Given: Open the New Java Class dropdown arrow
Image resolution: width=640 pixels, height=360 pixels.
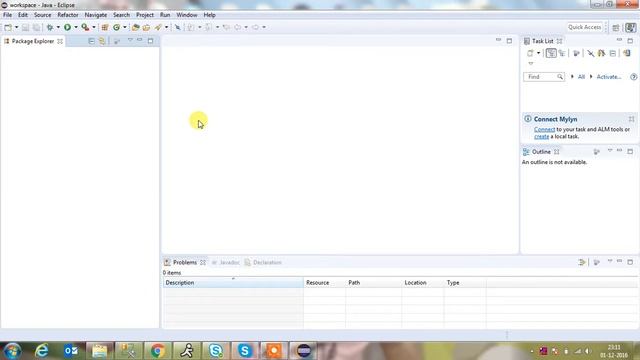Looking at the screenshot, I should click(124, 27).
